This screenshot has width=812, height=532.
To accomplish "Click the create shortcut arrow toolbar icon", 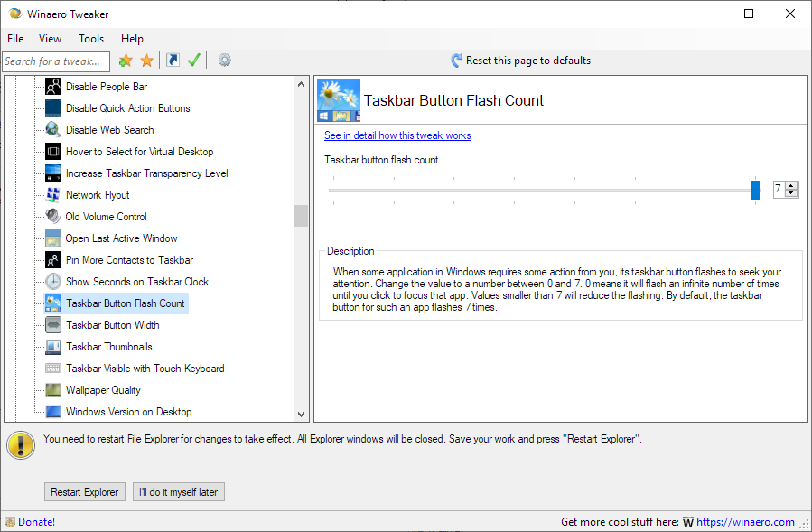I will pyautogui.click(x=173, y=61).
